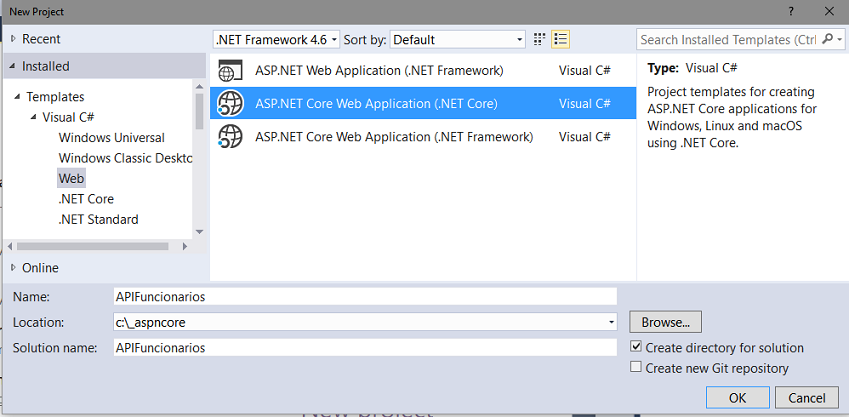The image size is (849, 417).
Task: Click the ASP.NET Core (.NET Framework) globe icon
Action: click(230, 136)
